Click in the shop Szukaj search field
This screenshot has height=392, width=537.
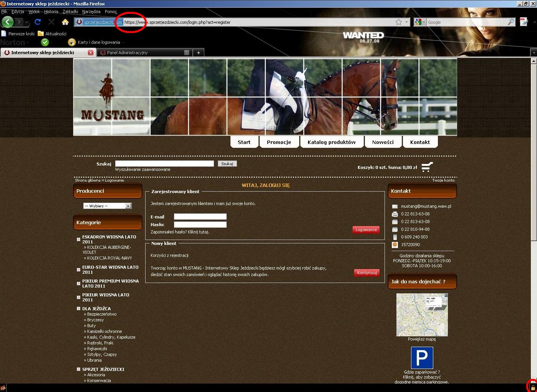(164, 164)
